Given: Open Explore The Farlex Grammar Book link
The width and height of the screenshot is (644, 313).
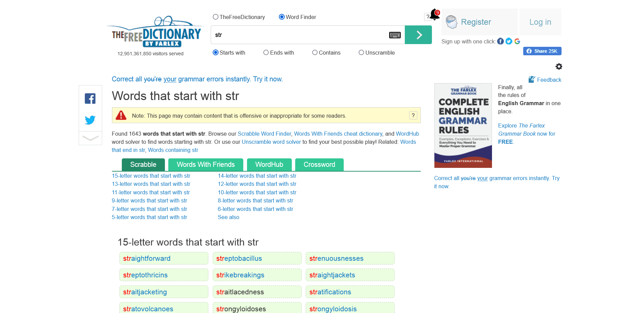Looking at the screenshot, I should point(527,134).
